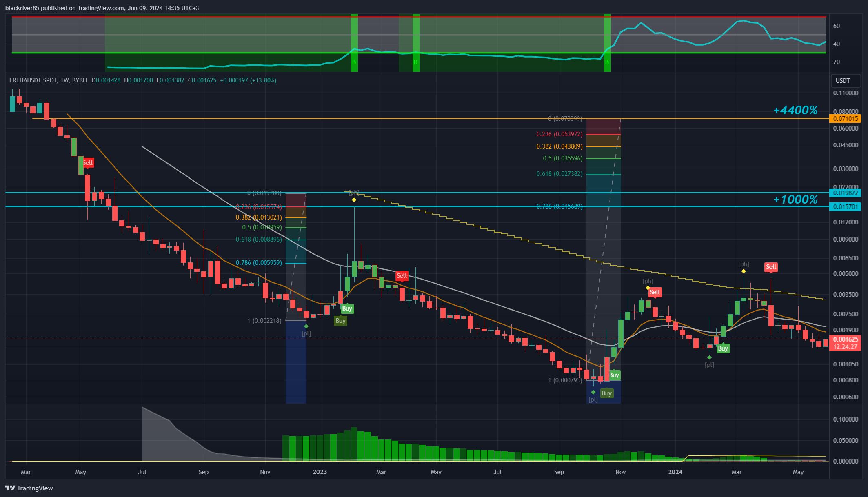Click the [ph] label of December 2023

(648, 281)
